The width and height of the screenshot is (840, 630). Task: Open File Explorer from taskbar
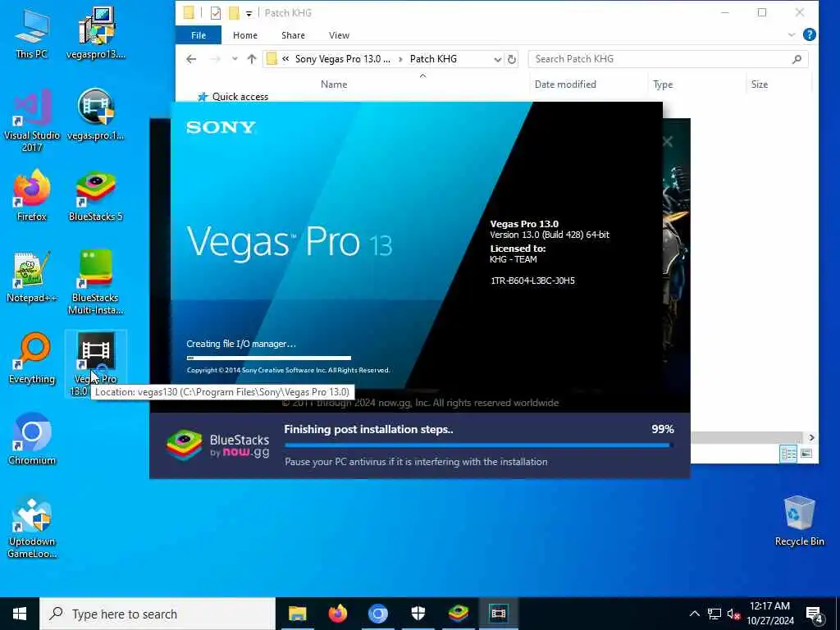coord(297,614)
